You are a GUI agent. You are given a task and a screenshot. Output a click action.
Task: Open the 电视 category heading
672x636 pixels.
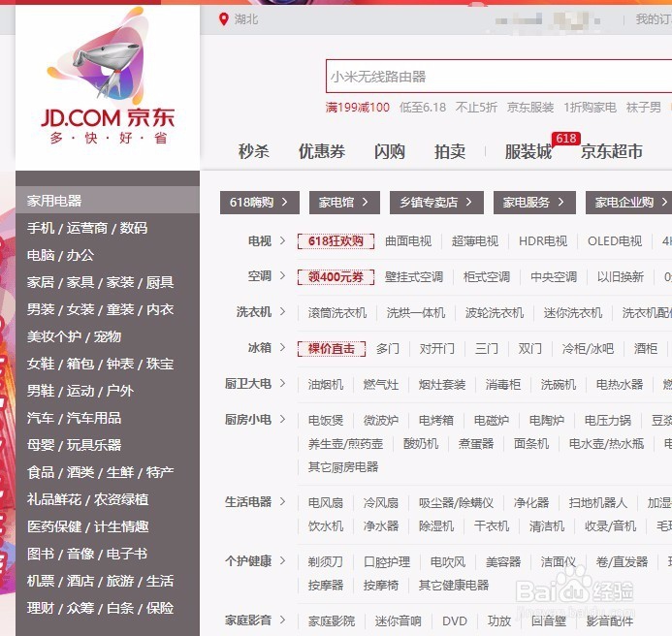260,240
